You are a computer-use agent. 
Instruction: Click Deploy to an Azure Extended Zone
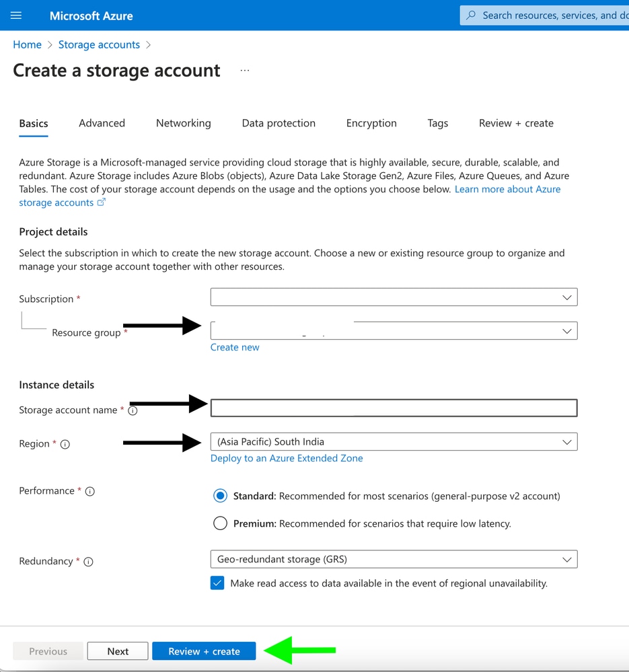(x=287, y=458)
